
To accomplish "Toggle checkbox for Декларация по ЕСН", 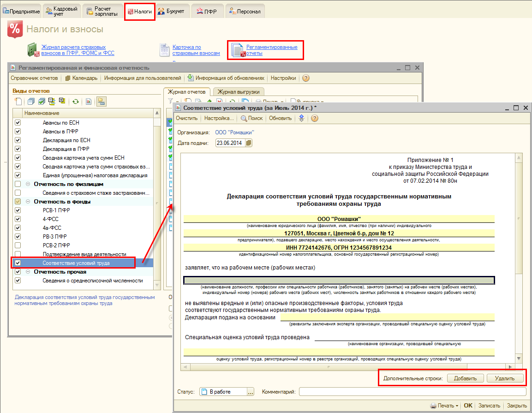I will click(18, 140).
